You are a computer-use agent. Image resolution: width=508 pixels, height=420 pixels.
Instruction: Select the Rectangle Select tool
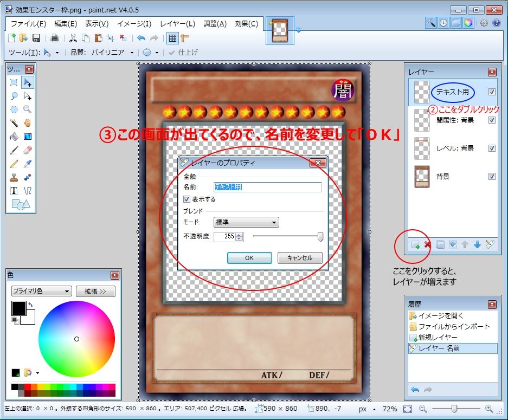14,82
